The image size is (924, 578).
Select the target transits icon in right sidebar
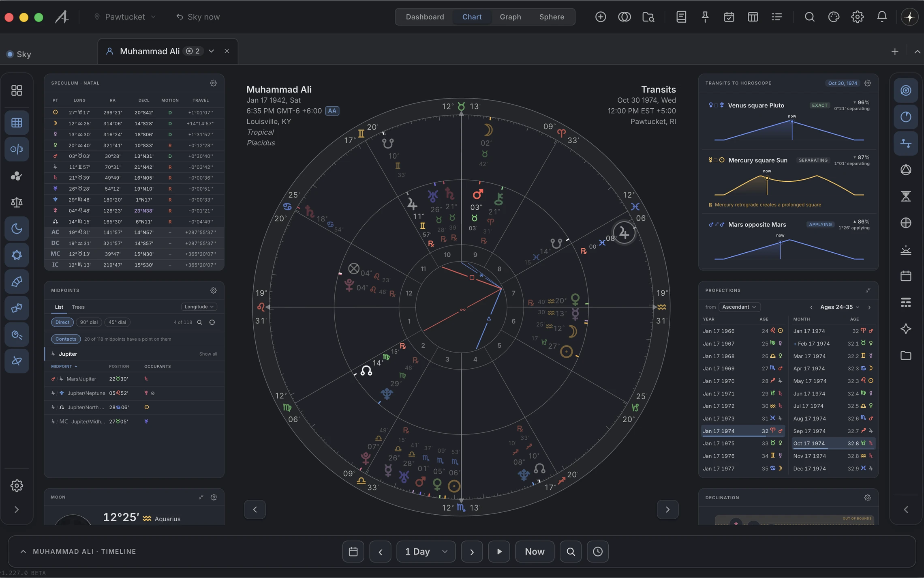[906, 90]
